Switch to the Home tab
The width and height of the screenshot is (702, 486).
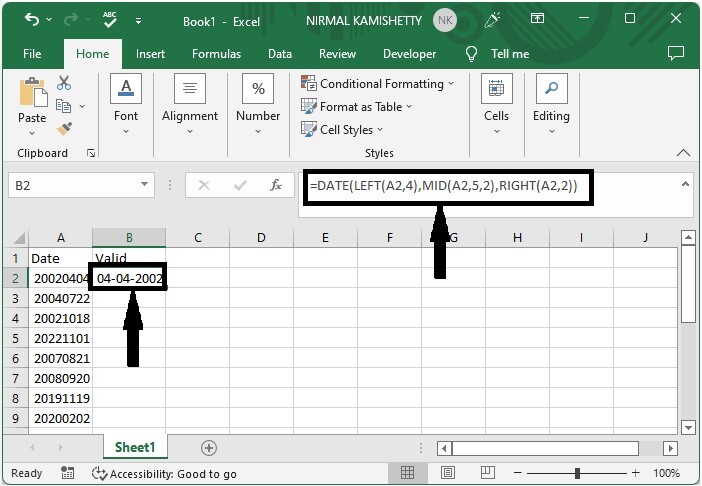93,54
